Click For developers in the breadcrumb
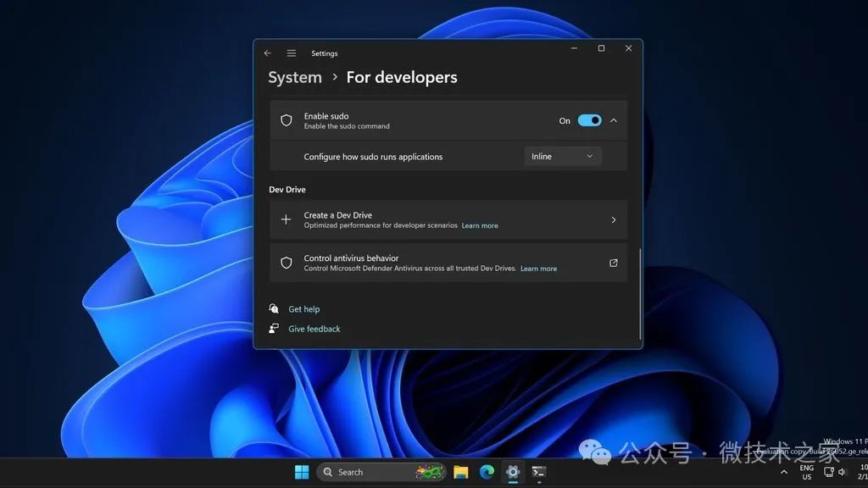 click(x=402, y=76)
